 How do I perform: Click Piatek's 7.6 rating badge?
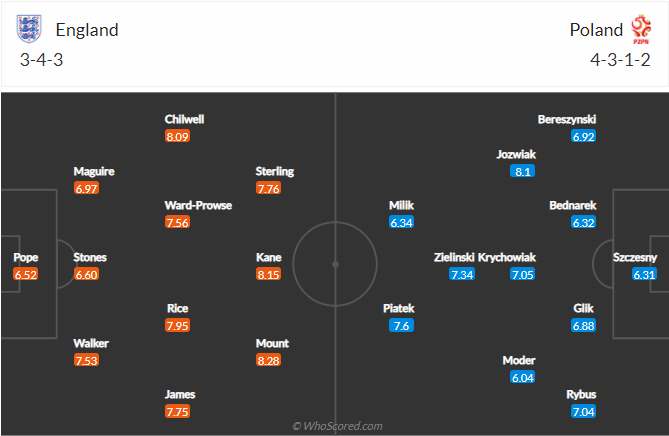click(402, 325)
